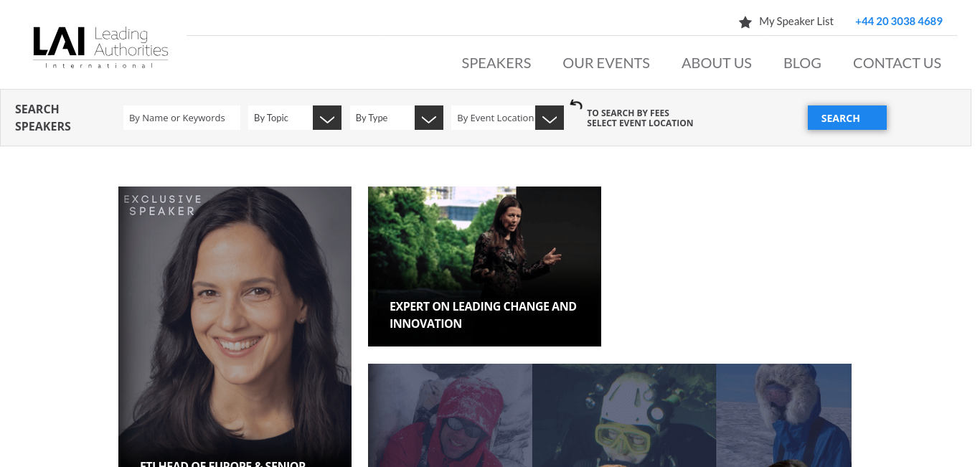Open the LAI Leading Authorities logo
This screenshot has width=980, height=467.
pos(100,47)
